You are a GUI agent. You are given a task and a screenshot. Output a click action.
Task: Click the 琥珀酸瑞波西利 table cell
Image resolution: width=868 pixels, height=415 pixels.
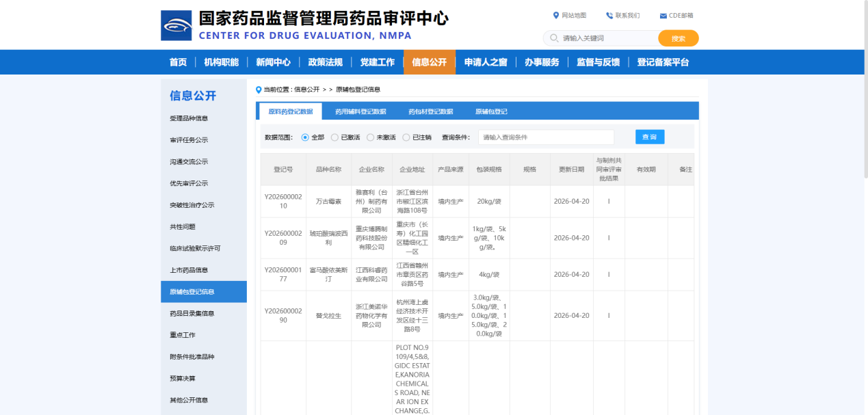click(x=328, y=238)
